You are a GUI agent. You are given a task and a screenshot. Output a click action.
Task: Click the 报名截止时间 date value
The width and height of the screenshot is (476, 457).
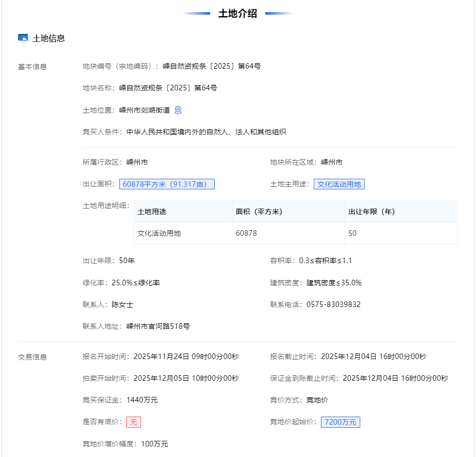373,357
